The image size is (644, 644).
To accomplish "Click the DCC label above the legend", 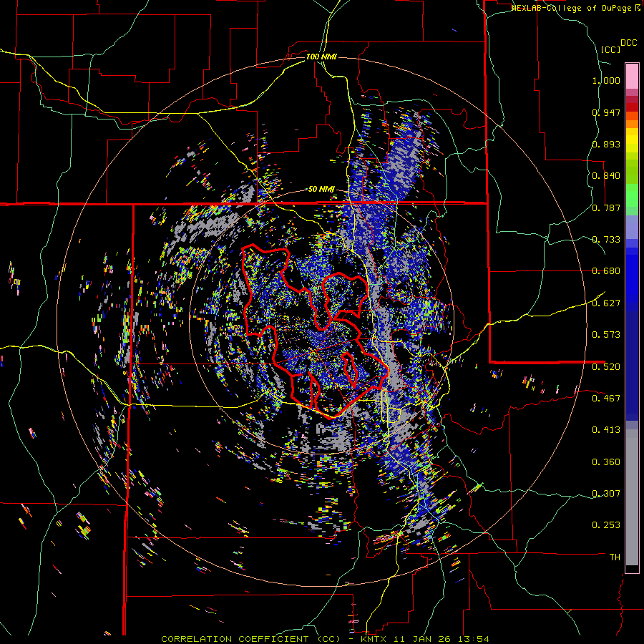I will 628,43.
